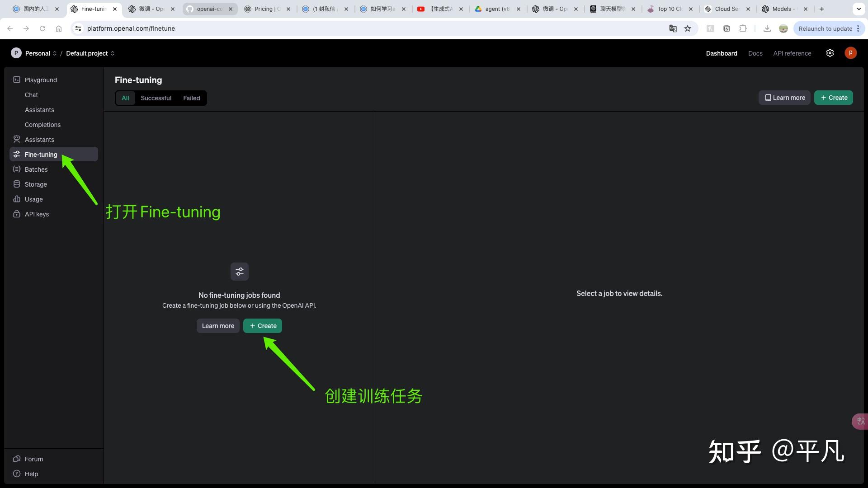The width and height of the screenshot is (868, 488).
Task: Open the Forum from the sidebar
Action: click(x=33, y=459)
